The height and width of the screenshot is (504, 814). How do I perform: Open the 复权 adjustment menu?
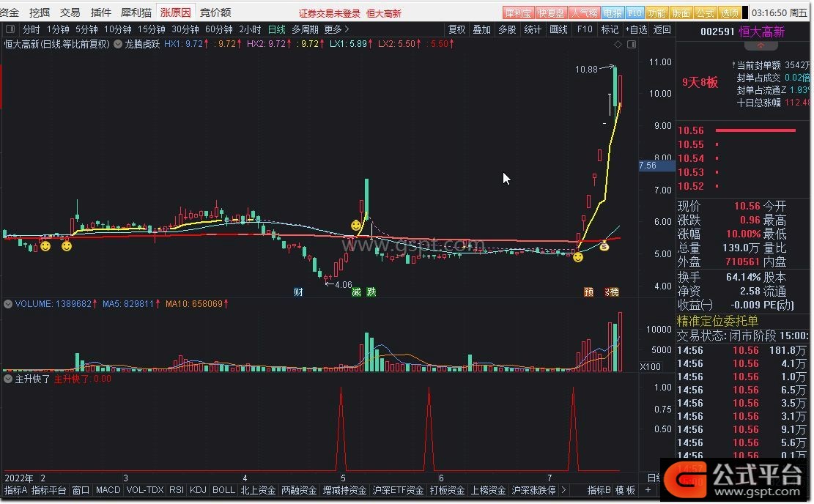pos(457,29)
